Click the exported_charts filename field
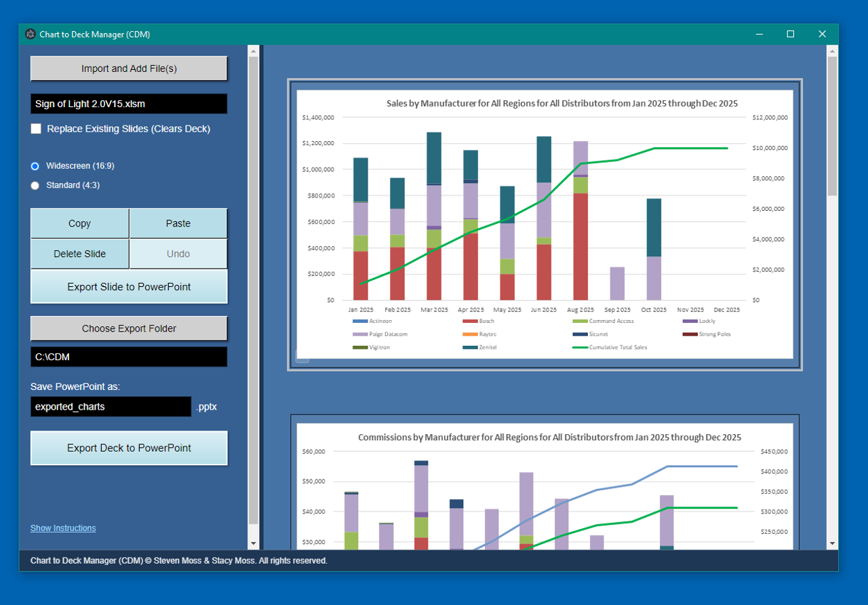The width and height of the screenshot is (868, 605). pos(111,406)
